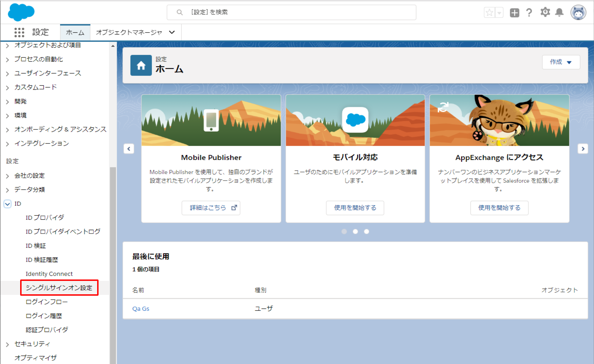Go to previous carousel slide
This screenshot has height=364, width=594.
coord(129,149)
